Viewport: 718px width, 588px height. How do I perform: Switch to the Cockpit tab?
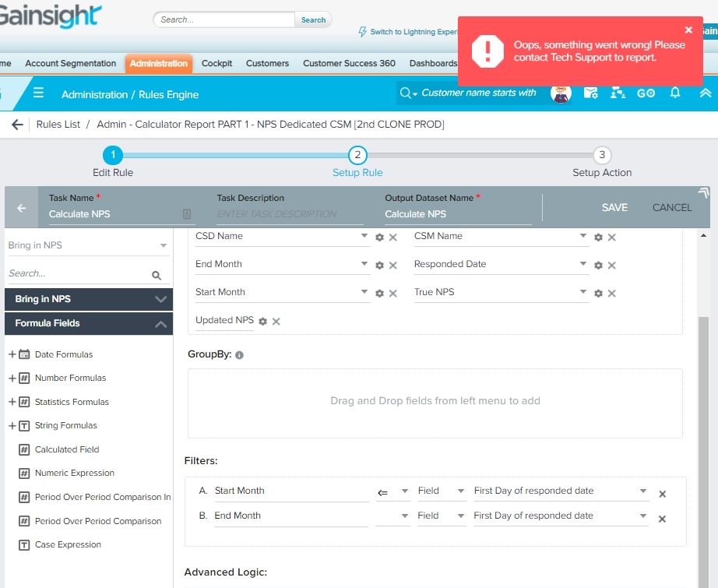point(216,63)
